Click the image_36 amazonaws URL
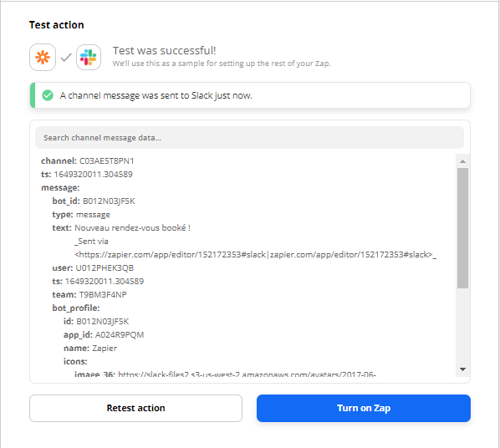The width and height of the screenshot is (500, 448). tap(247, 374)
